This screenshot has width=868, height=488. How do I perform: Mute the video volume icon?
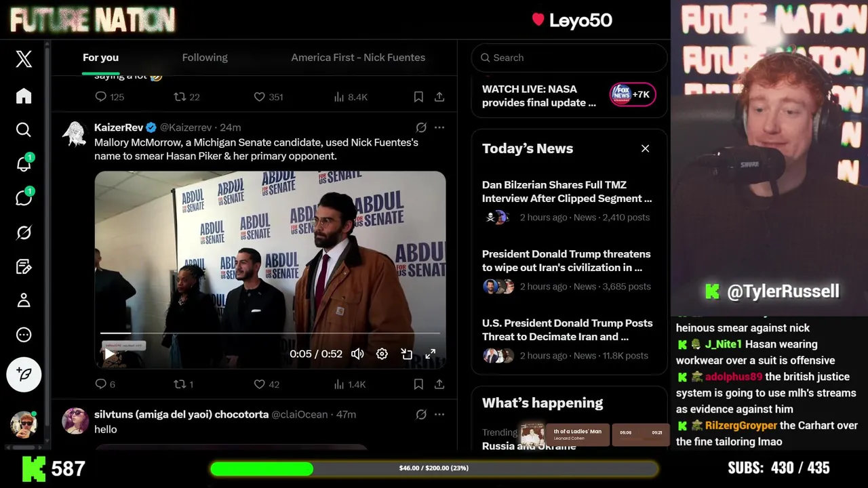(357, 354)
